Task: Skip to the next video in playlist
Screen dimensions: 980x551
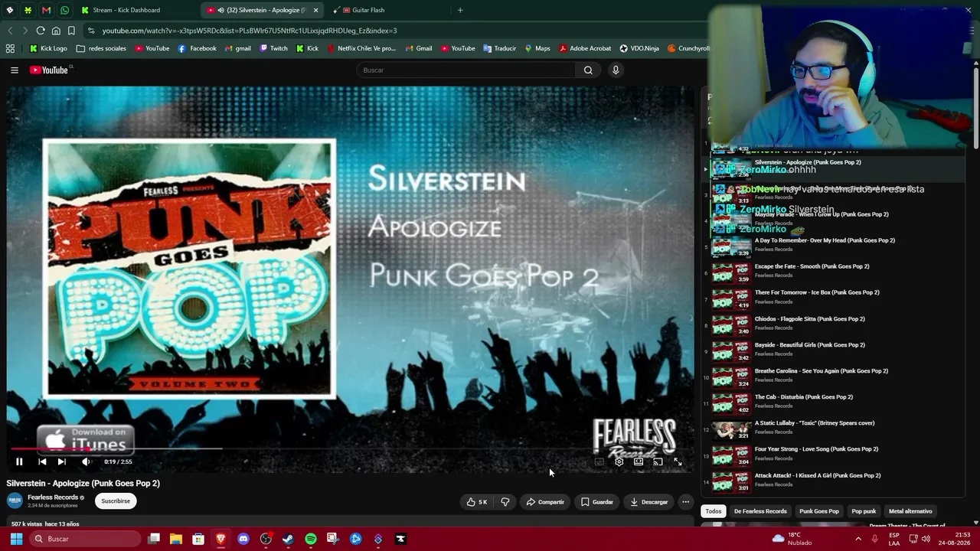Action: pos(61,461)
